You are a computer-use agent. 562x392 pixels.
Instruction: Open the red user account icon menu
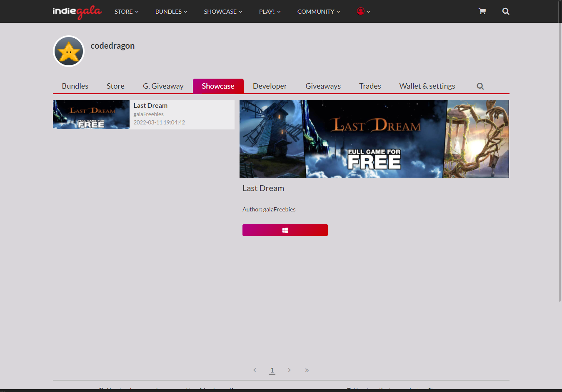point(363,11)
